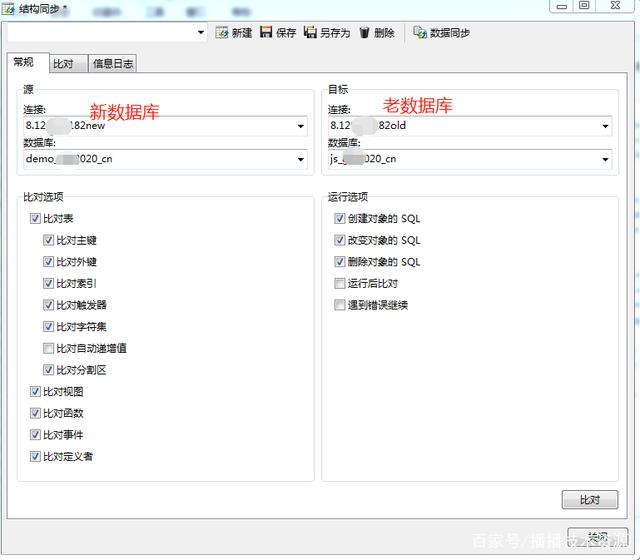Toggle the 创建对象的 SQL checkbox
Image resolution: width=640 pixels, height=560 pixels.
340,218
